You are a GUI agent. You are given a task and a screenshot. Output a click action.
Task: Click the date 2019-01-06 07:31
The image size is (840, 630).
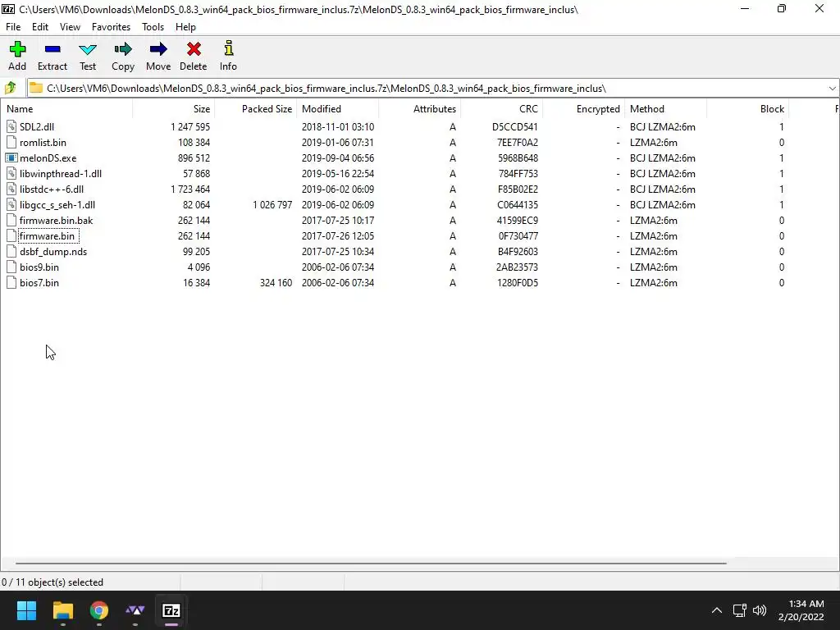(x=337, y=143)
